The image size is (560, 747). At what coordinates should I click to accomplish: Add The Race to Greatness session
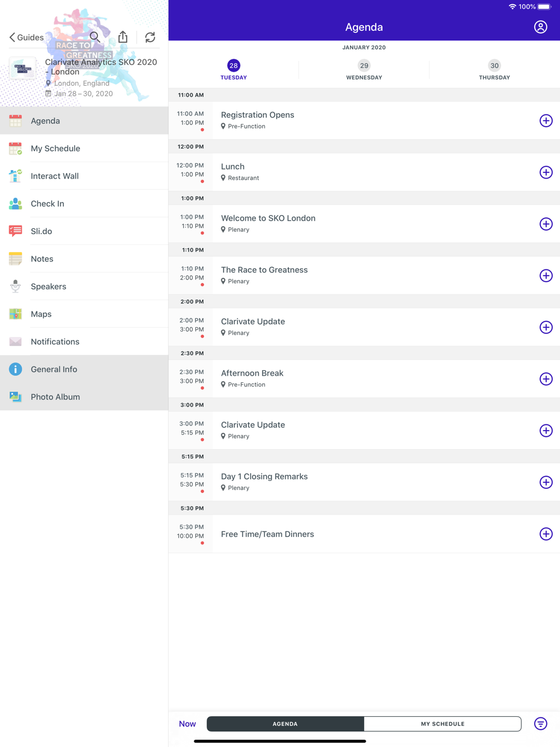coord(546,276)
